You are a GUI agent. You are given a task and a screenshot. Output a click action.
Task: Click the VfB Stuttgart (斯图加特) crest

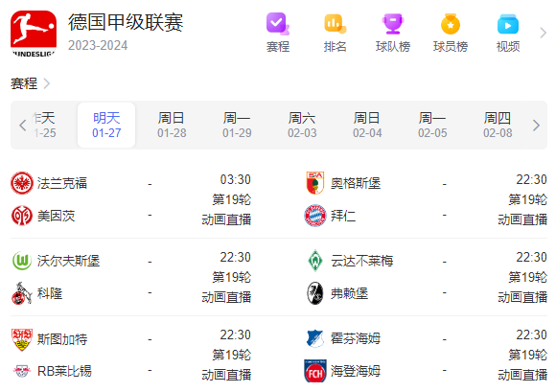tap(22, 339)
